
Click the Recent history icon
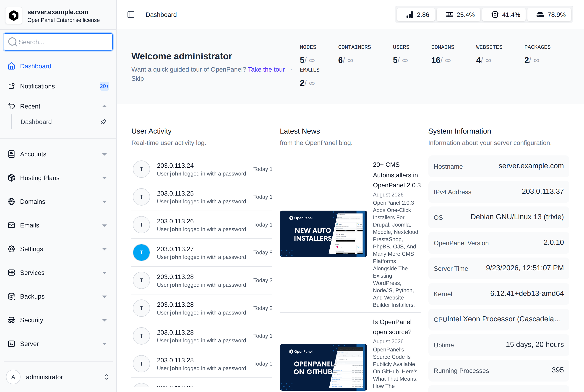coord(11,106)
